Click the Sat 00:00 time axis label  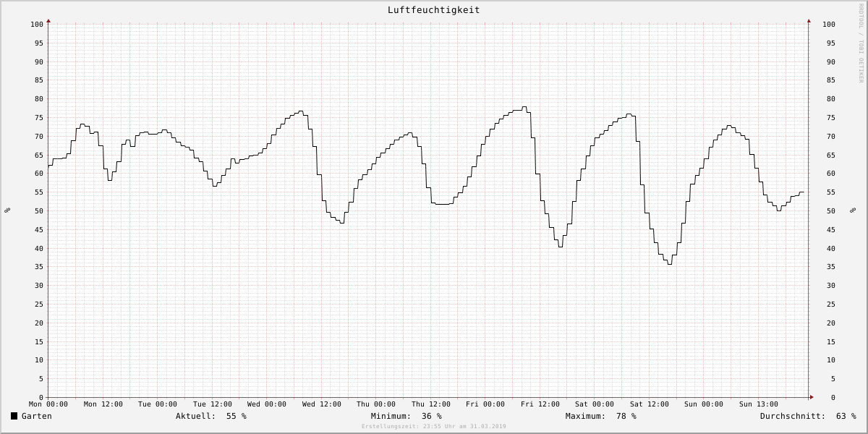(595, 404)
